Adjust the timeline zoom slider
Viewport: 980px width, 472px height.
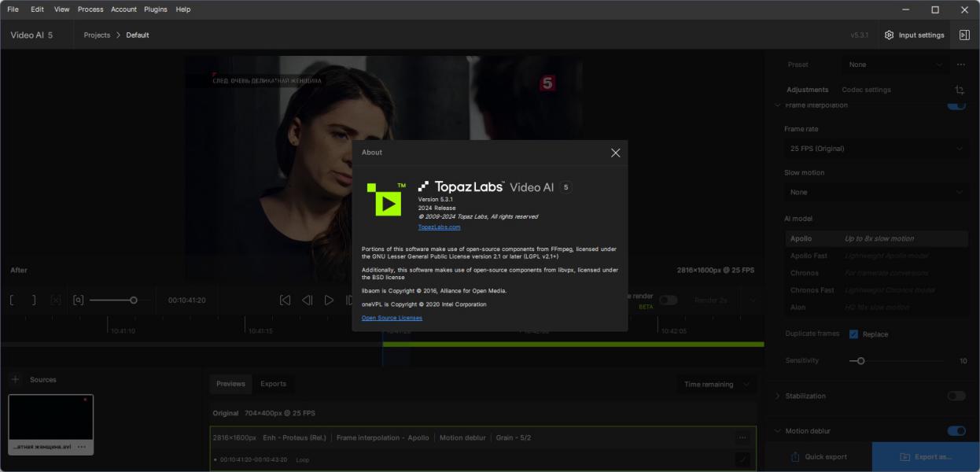133,301
